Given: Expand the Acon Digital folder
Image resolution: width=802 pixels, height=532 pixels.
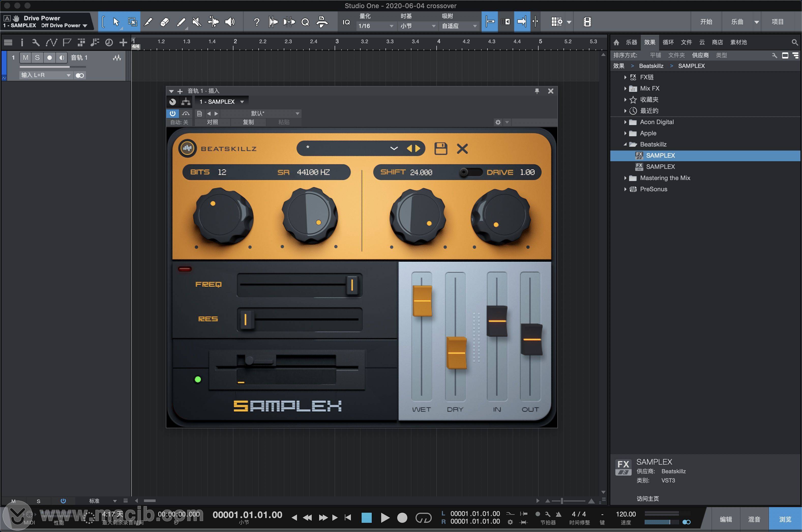Looking at the screenshot, I should 625,122.
